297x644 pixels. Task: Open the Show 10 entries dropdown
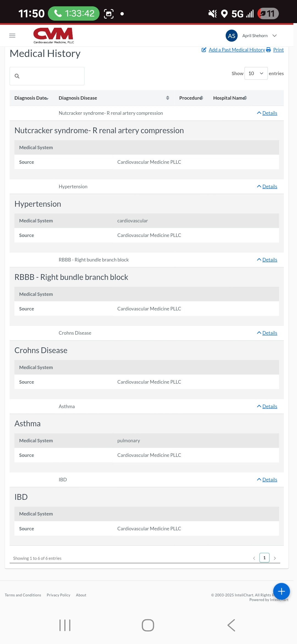click(x=256, y=73)
